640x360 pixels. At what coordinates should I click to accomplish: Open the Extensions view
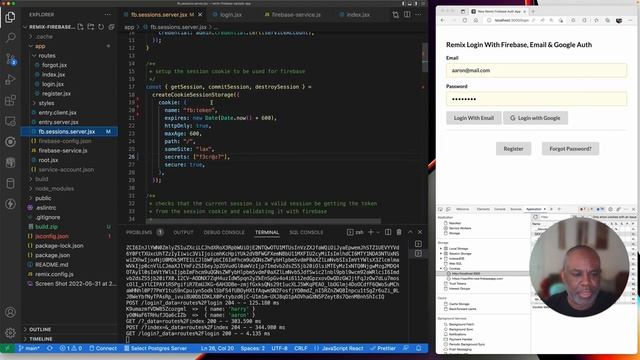10,100
